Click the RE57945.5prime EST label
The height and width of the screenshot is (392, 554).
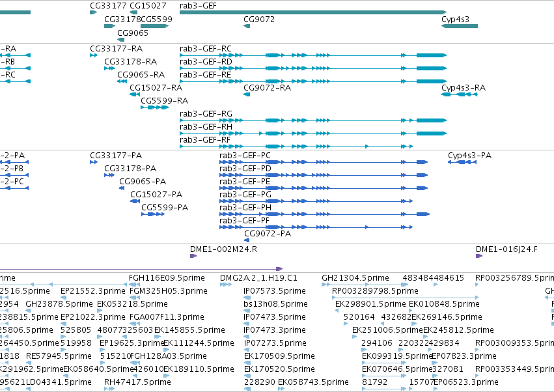[x=59, y=356]
